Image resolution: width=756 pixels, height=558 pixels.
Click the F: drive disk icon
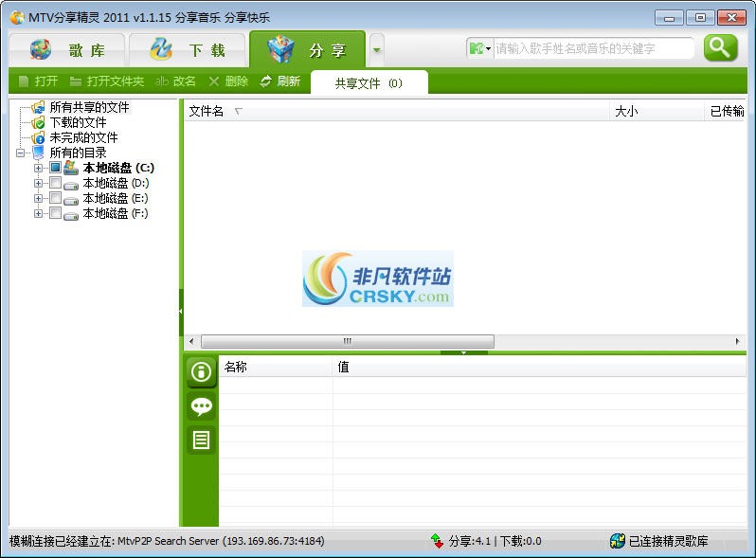pos(71,215)
